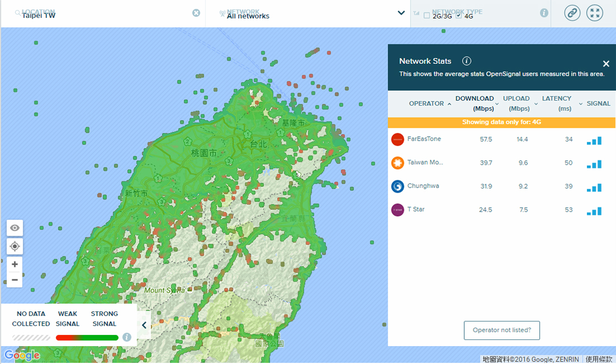Click T Star signal bars icon

tap(594, 211)
